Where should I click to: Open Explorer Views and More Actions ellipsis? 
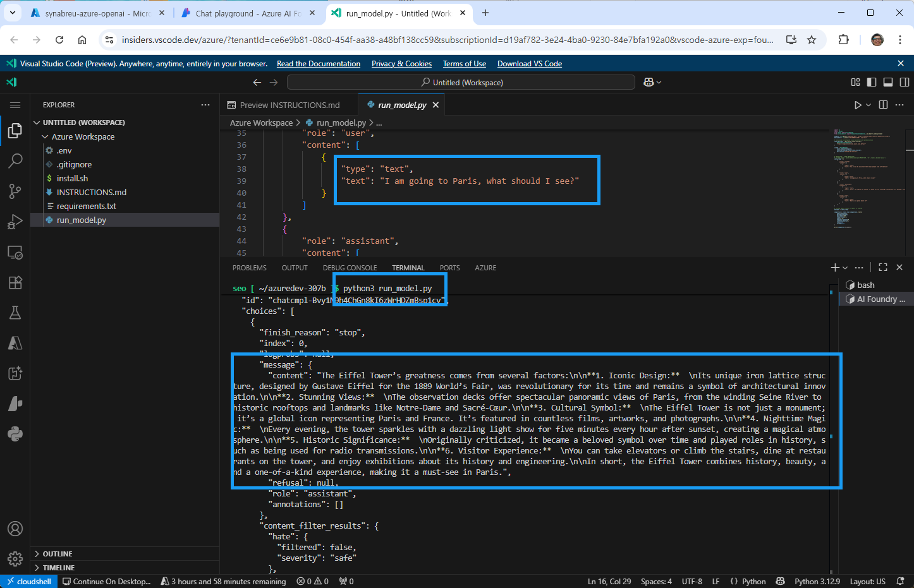[205, 105]
